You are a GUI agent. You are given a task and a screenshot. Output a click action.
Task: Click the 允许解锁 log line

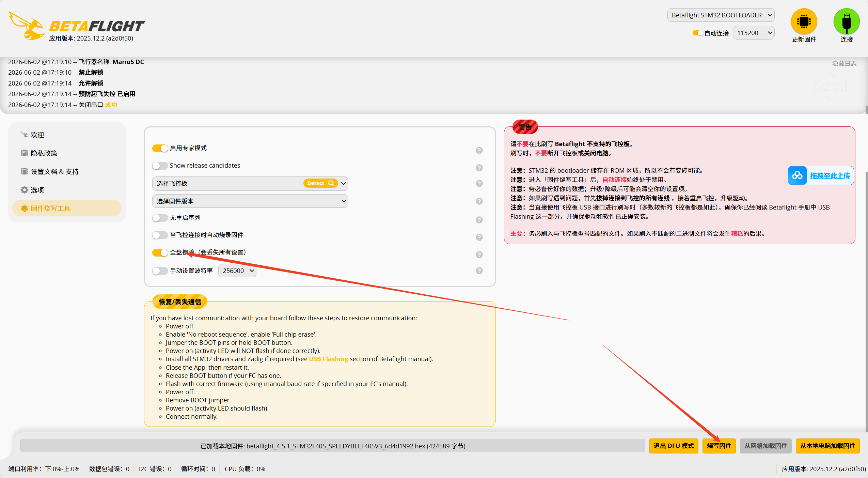tap(56, 83)
